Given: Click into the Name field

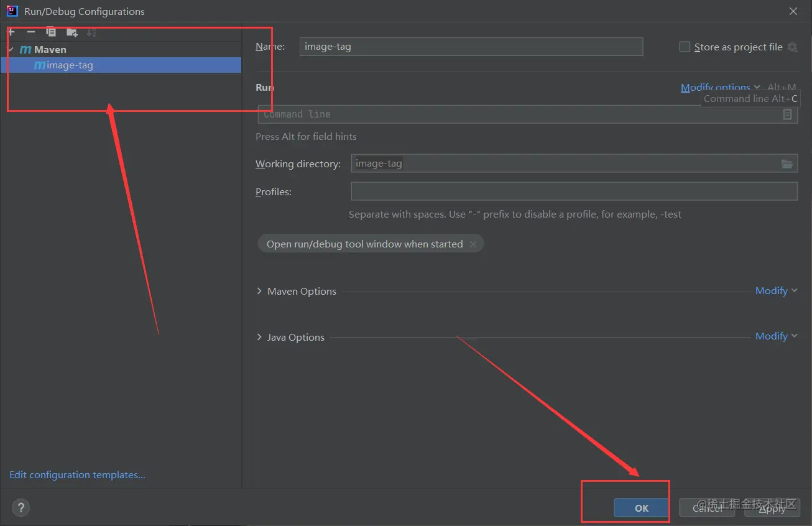Looking at the screenshot, I should click(471, 47).
